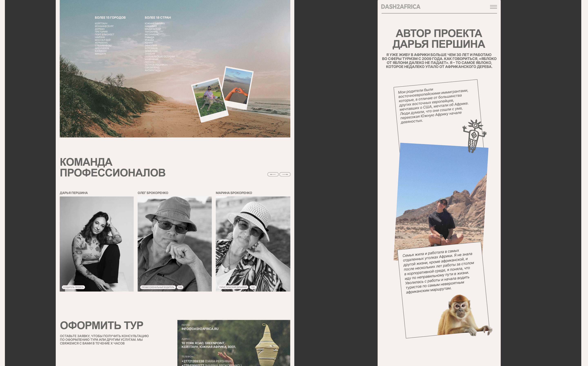Click the Создатель проекта tag
This screenshot has height=366, width=588.
[x=73, y=287]
